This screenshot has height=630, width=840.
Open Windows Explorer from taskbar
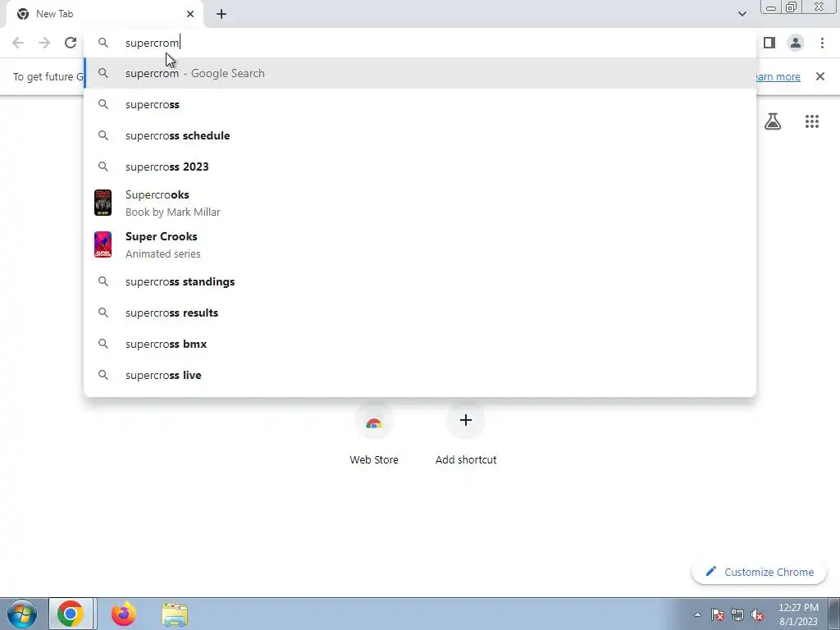pos(175,614)
